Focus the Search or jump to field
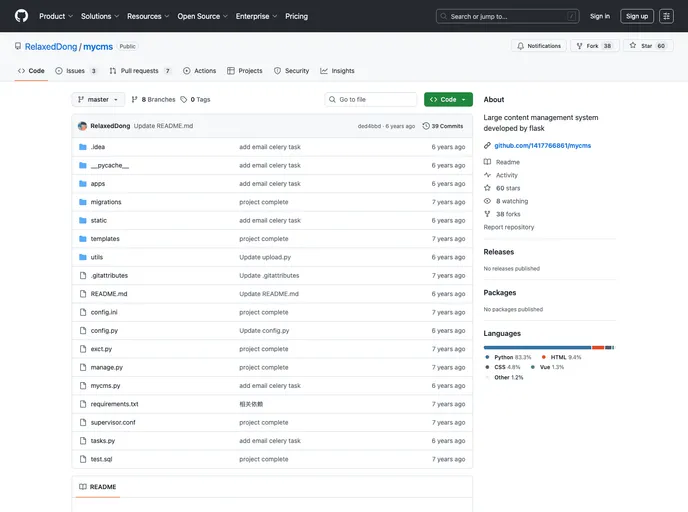Viewport: 688px width, 512px height. point(507,16)
